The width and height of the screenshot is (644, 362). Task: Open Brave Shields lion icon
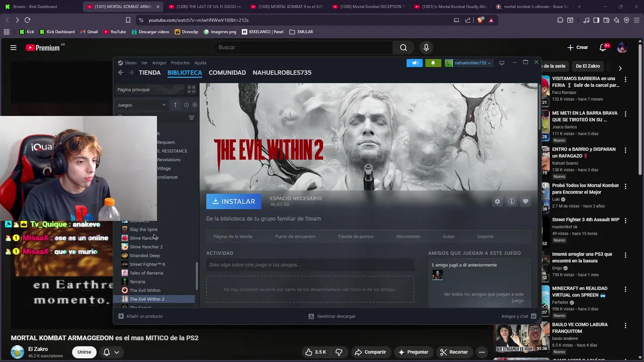tap(480, 20)
